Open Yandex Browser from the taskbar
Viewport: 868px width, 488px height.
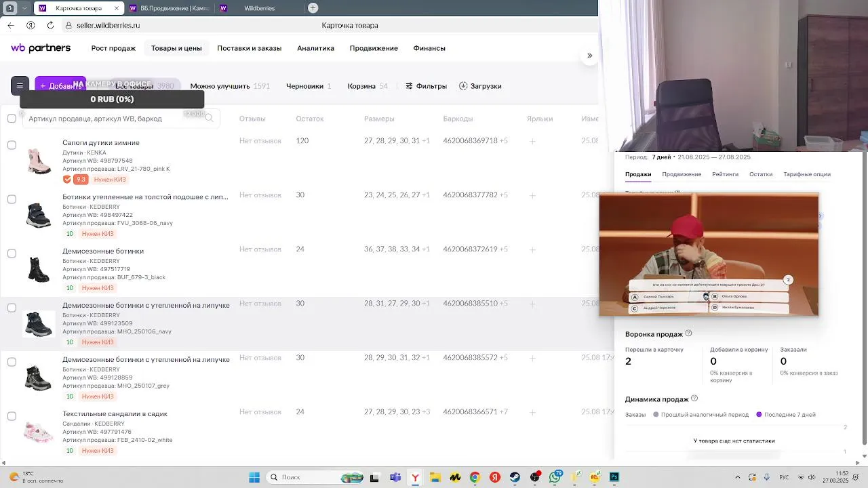point(415,477)
